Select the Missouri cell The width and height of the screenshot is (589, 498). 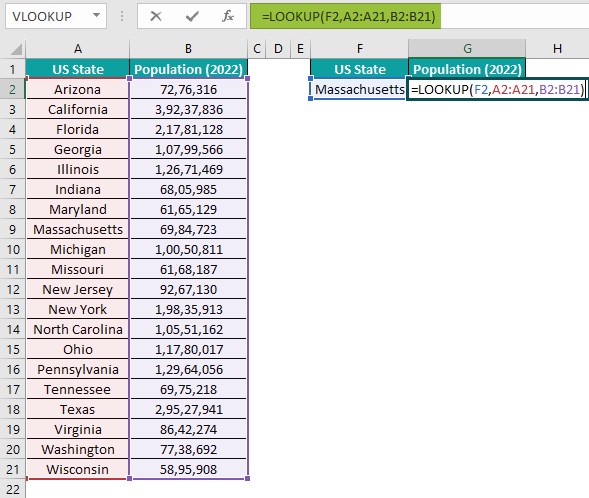[x=77, y=269]
